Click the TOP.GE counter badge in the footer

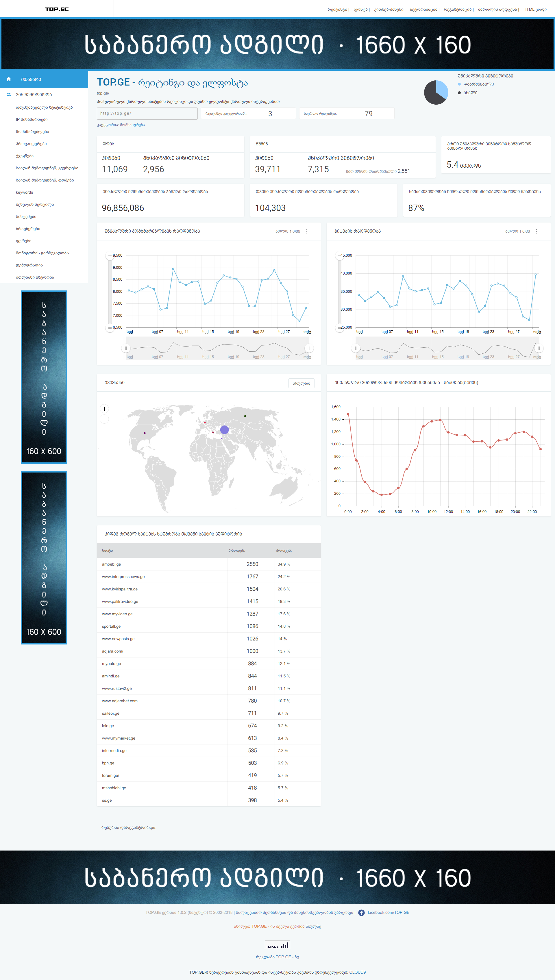[x=277, y=945]
